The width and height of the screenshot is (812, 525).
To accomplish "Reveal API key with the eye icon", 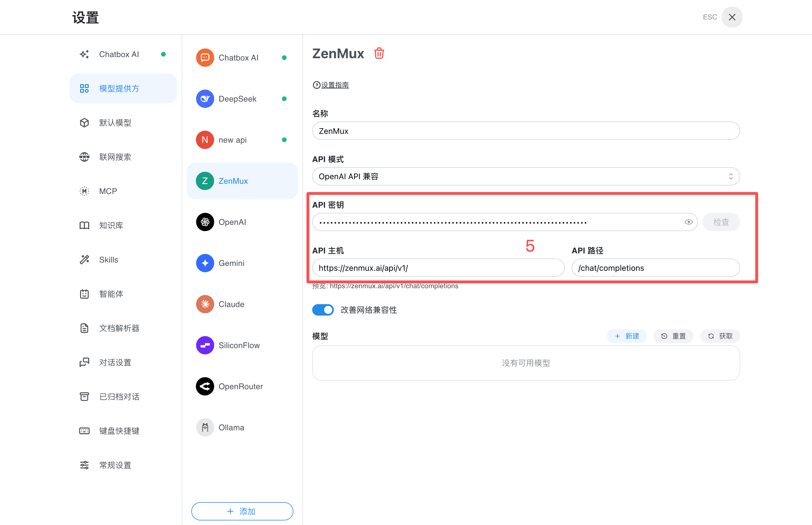I will (688, 222).
